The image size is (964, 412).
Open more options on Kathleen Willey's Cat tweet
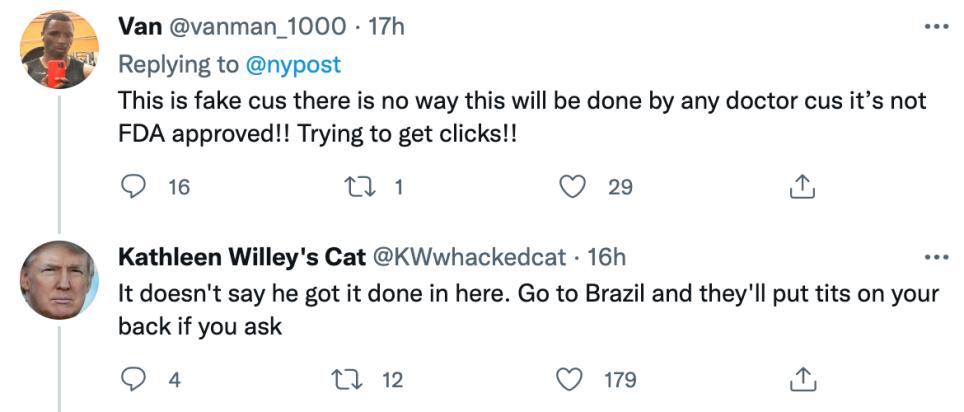tap(936, 257)
